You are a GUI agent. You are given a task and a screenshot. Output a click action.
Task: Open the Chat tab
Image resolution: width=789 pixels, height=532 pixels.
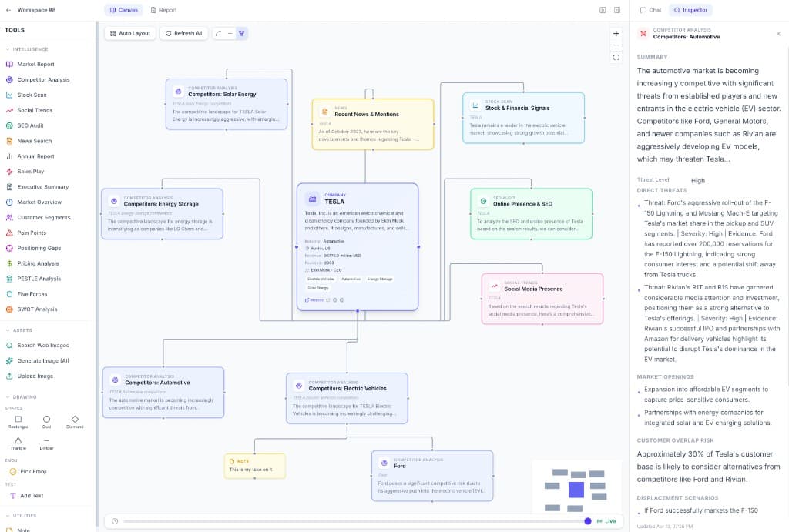pyautogui.click(x=650, y=10)
